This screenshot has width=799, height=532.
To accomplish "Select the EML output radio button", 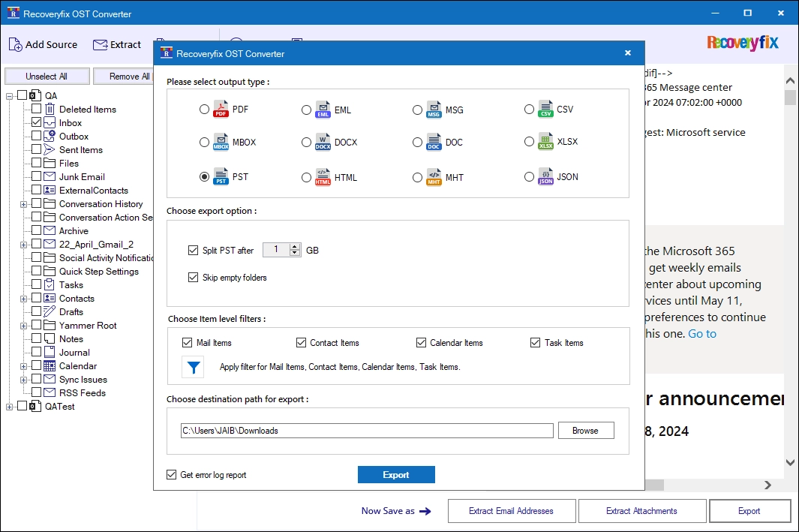I will 306,110.
